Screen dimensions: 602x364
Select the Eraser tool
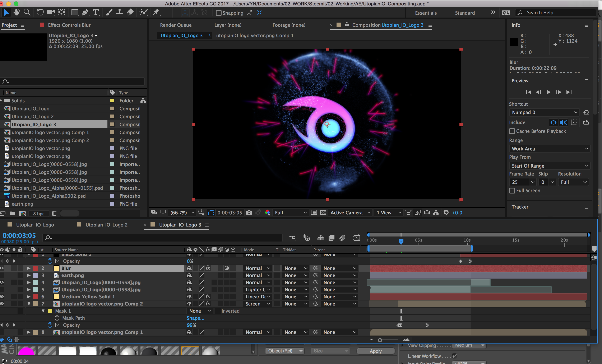click(130, 13)
